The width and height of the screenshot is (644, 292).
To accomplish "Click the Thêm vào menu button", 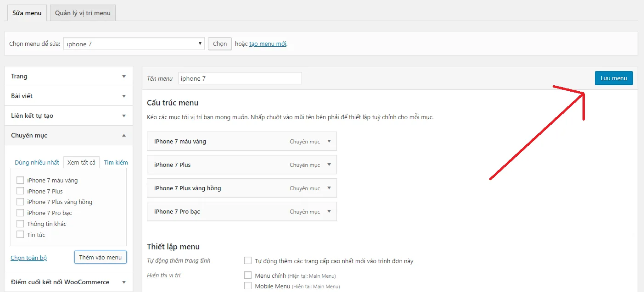I will click(x=100, y=257).
